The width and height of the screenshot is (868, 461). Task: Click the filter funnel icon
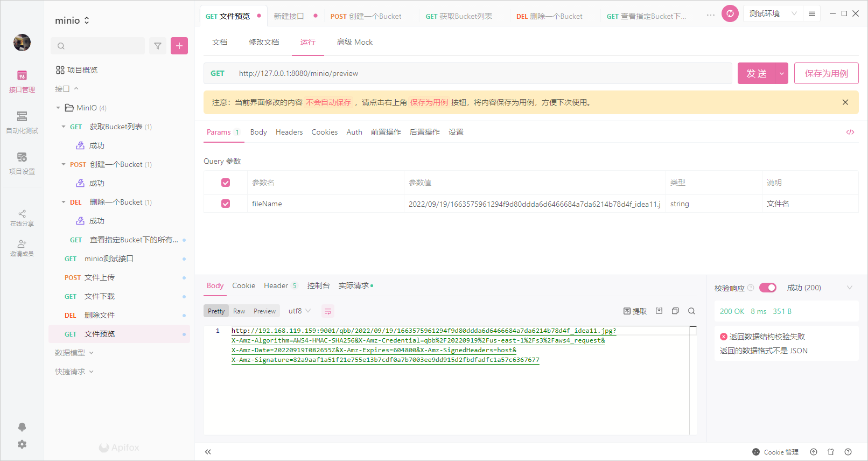coord(158,46)
